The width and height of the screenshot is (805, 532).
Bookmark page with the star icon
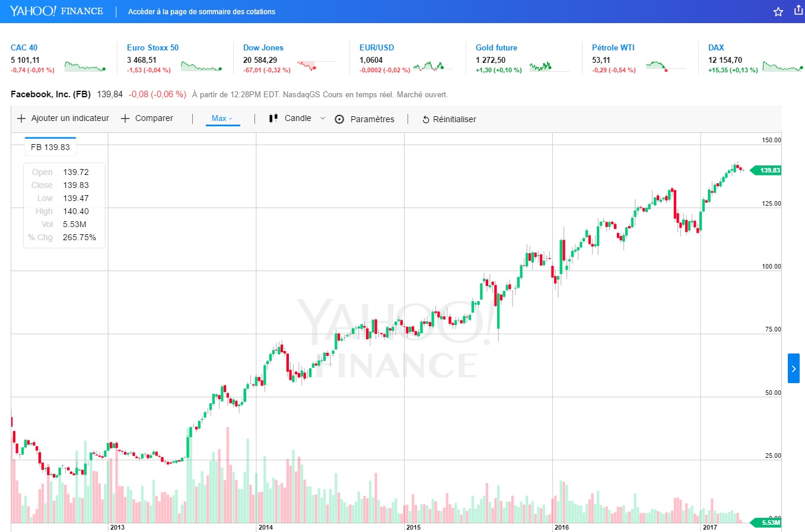point(778,12)
